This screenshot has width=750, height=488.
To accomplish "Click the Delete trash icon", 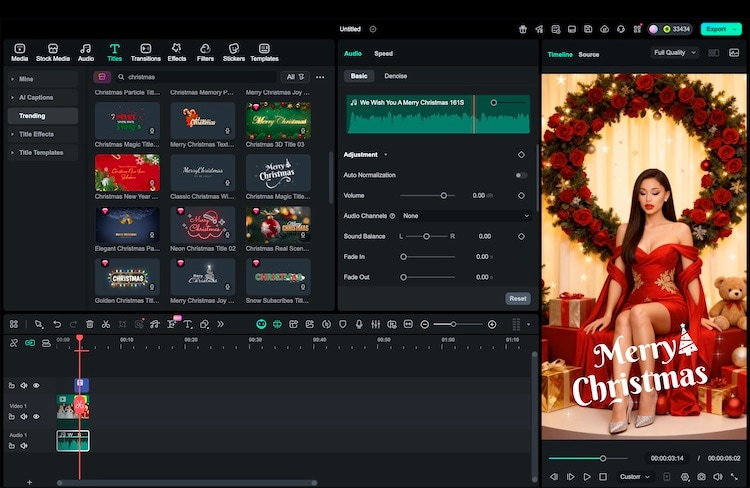I will tap(89, 324).
